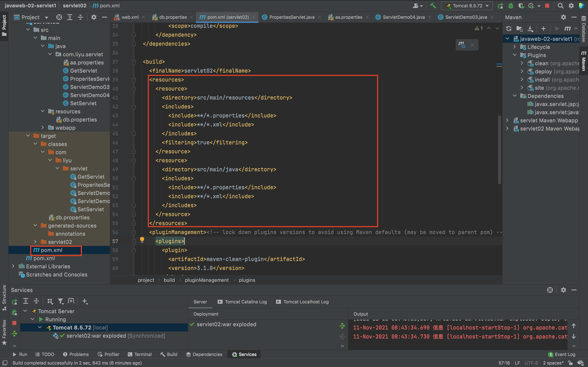588x367 pixels.
Task: Click Download Sources icon in Maven panel
Action: click(x=530, y=28)
